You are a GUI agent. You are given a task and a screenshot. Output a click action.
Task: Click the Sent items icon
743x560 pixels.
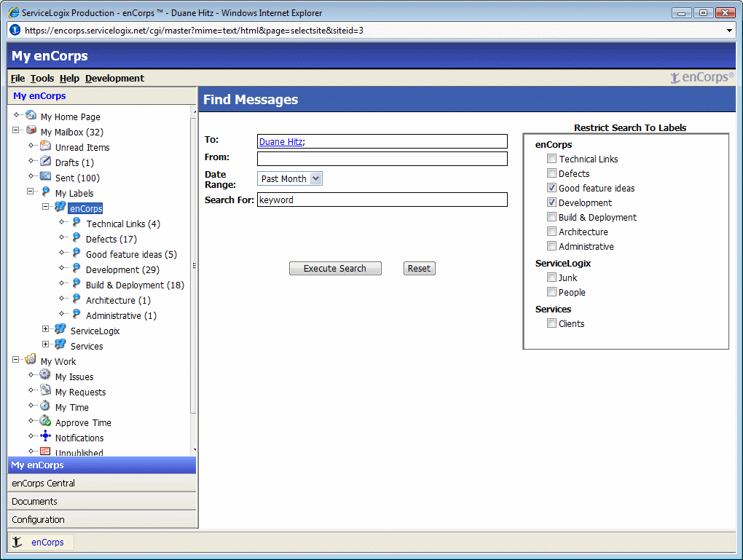point(45,176)
